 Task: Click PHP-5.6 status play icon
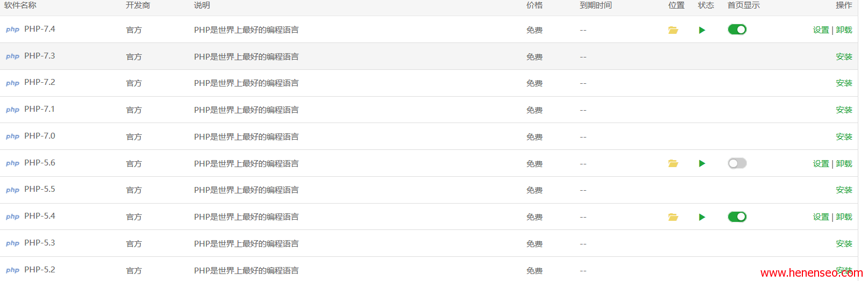pyautogui.click(x=702, y=163)
